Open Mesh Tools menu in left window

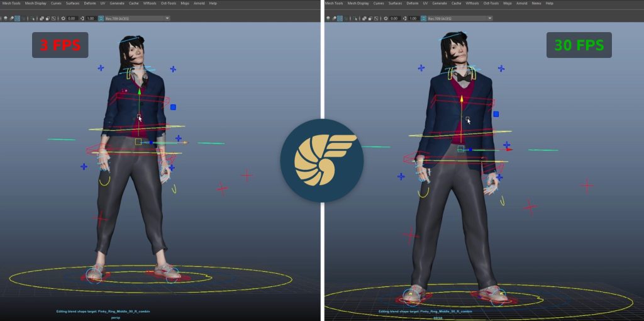11,3
